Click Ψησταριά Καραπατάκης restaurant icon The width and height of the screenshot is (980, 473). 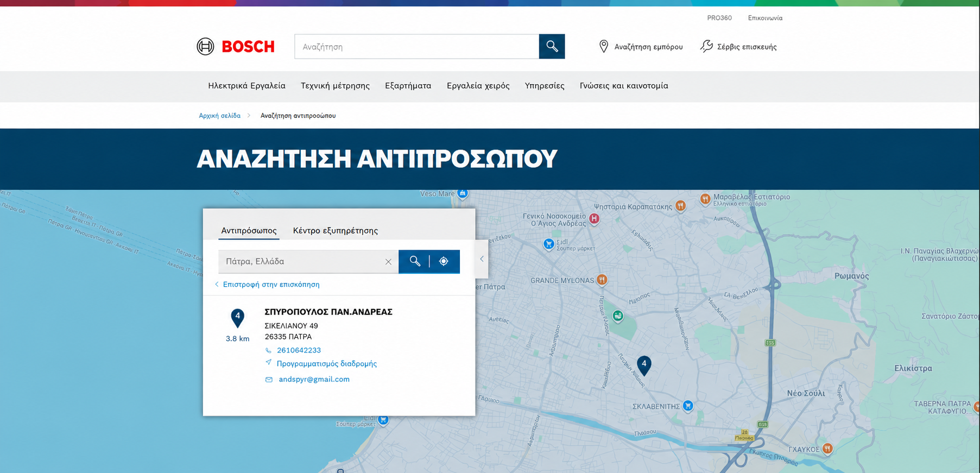click(680, 206)
